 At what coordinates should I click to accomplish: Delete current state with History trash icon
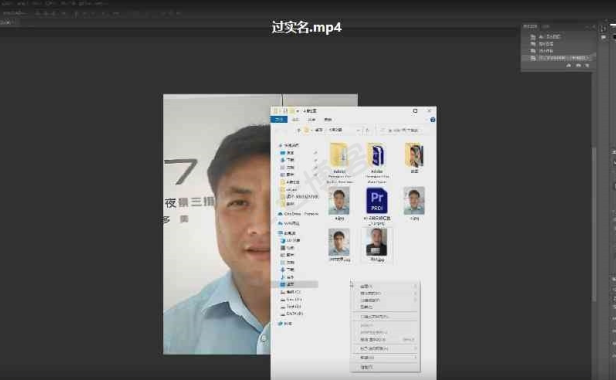click(x=587, y=66)
